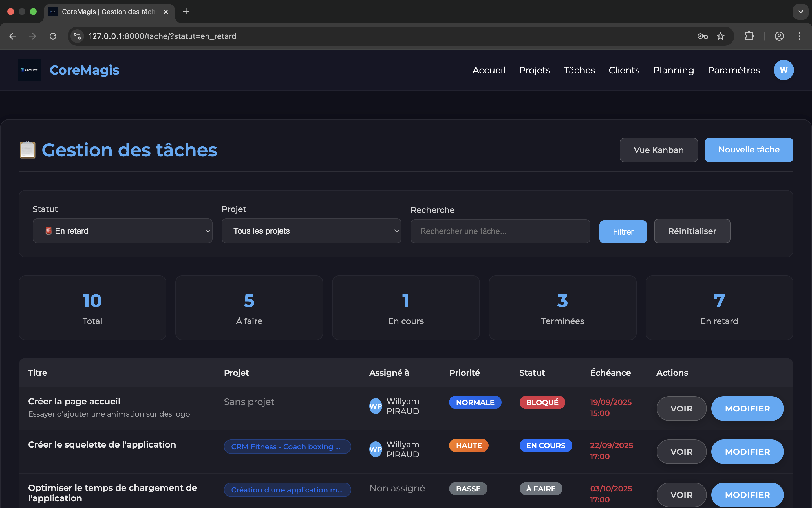Click the CoreMagis brand link
The image size is (812, 508).
[84, 70]
